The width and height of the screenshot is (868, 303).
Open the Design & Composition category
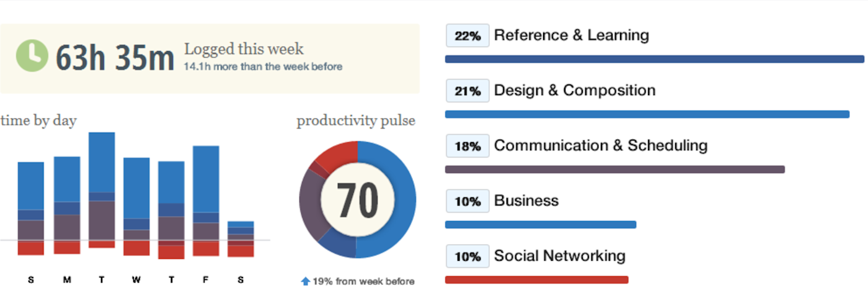click(574, 91)
